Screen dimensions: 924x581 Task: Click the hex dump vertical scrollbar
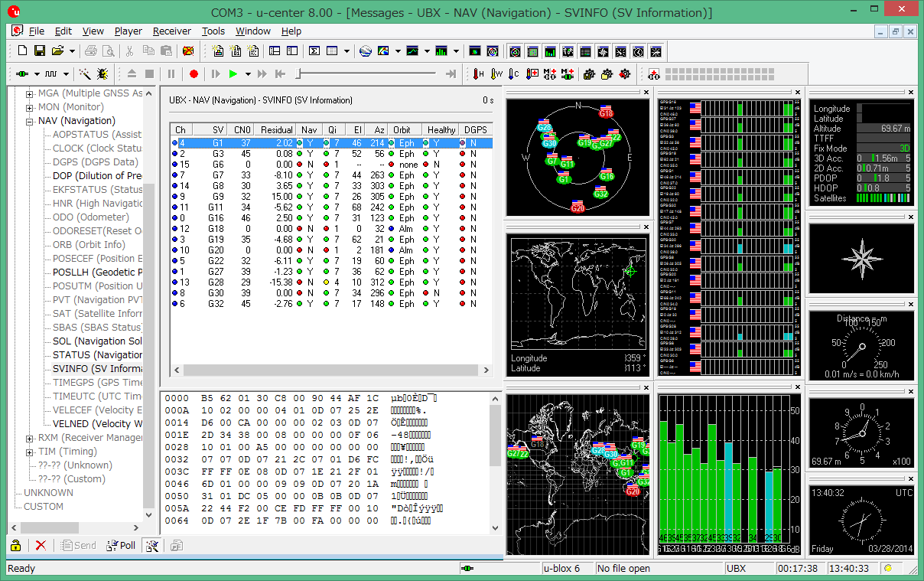tap(496, 463)
